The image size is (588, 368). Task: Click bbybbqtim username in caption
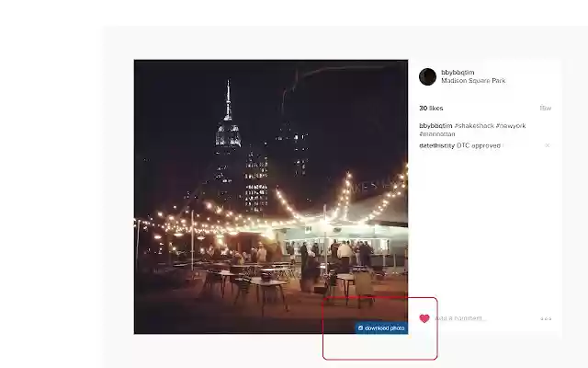tap(435, 126)
